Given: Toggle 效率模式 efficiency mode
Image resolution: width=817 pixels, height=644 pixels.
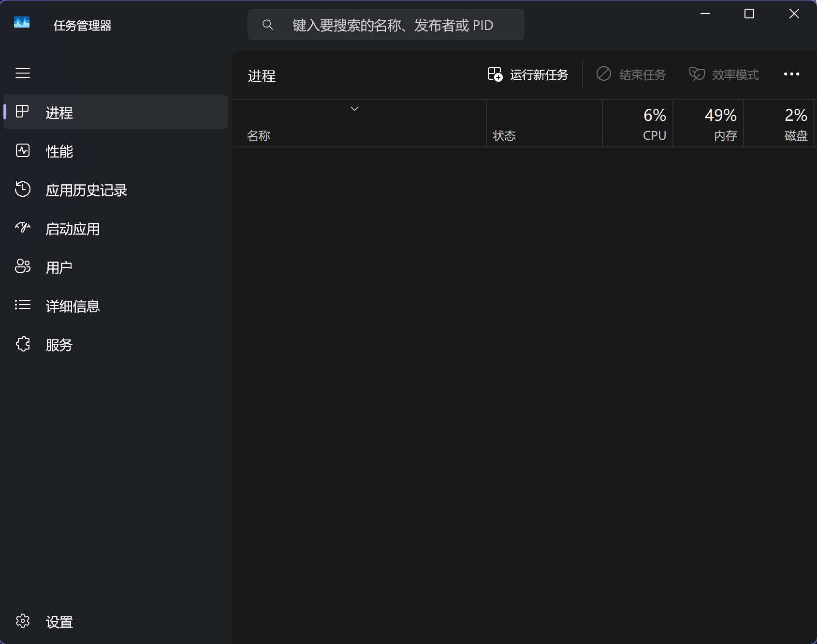Looking at the screenshot, I should click(x=723, y=74).
